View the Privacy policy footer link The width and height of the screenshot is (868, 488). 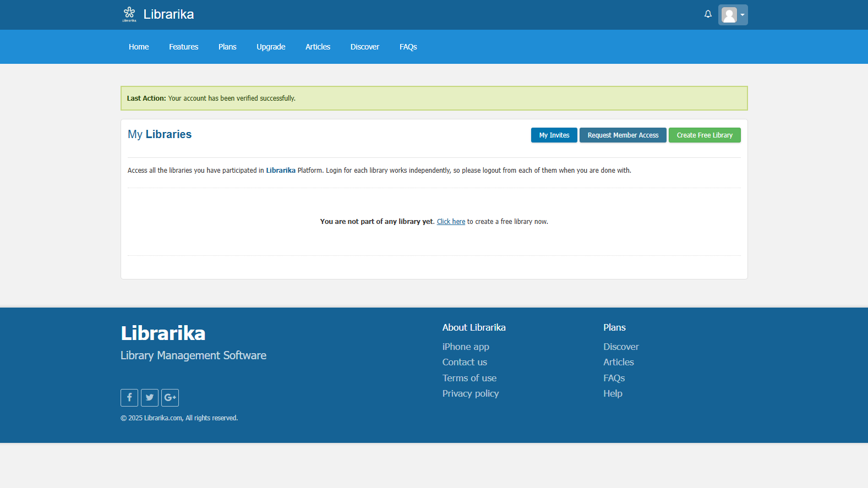pyautogui.click(x=471, y=393)
